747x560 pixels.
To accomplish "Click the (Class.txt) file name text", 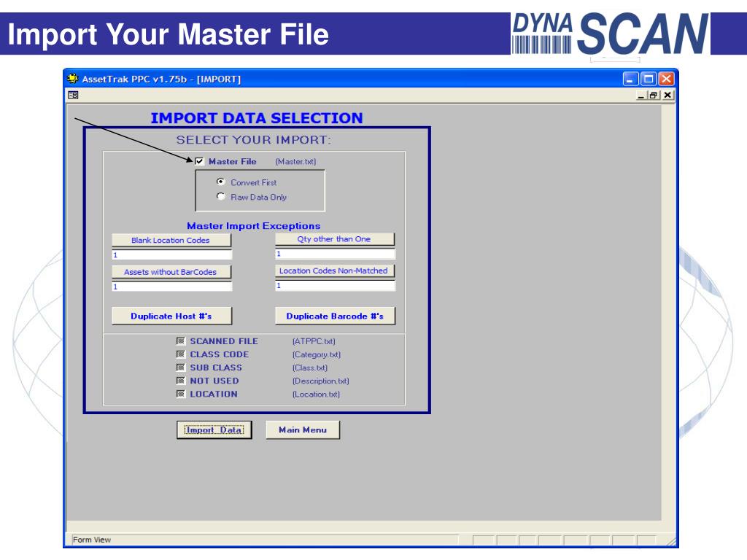I will [310, 367].
